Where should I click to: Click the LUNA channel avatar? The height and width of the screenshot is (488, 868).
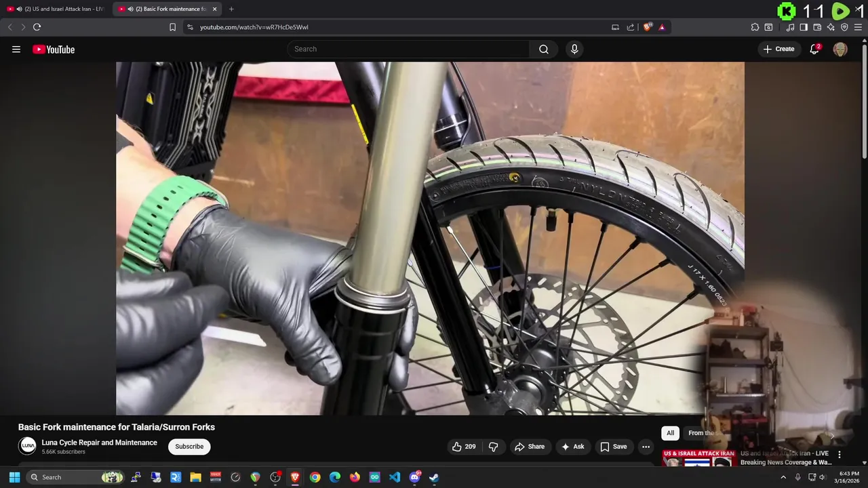(x=28, y=446)
